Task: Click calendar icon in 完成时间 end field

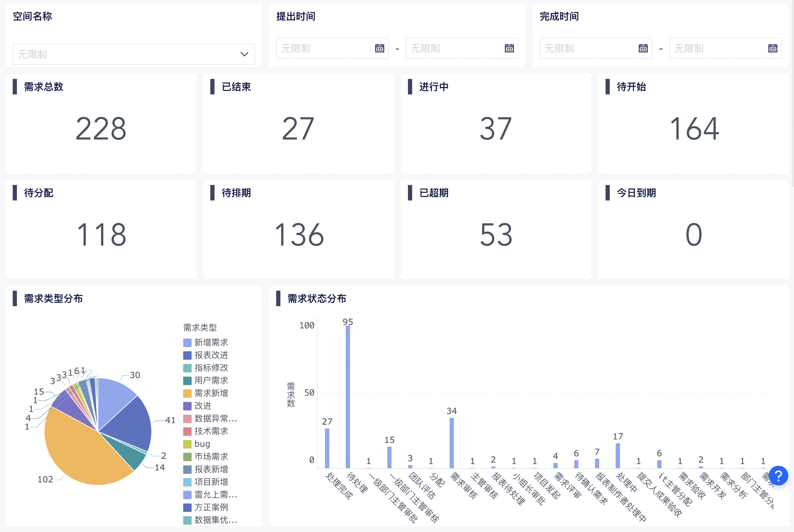Action: [x=773, y=48]
